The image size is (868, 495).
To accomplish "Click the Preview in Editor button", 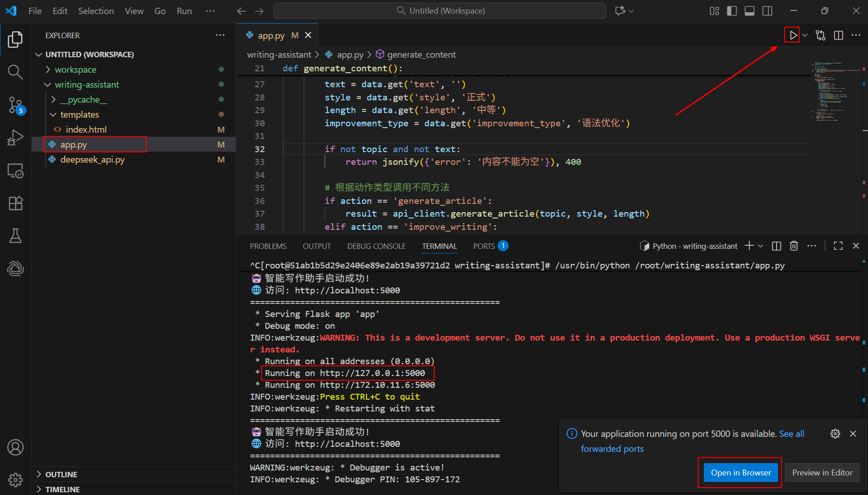I will pos(822,473).
